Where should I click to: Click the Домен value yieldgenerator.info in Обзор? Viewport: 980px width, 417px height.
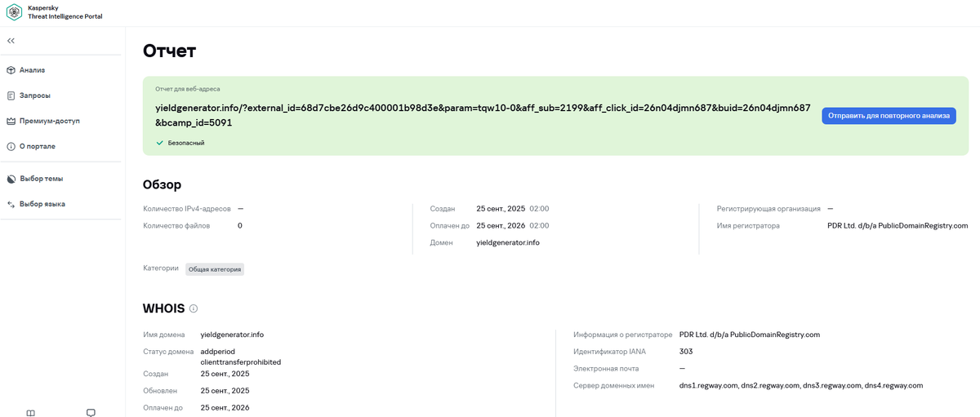[508, 242]
